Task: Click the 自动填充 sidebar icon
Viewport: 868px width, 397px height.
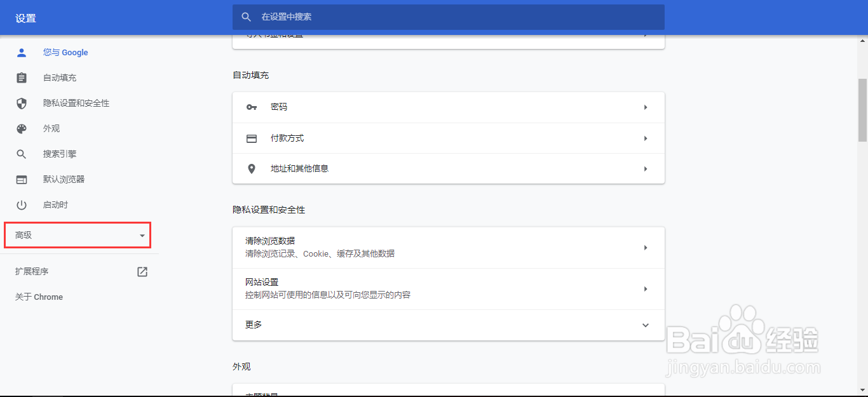Action: tap(21, 77)
